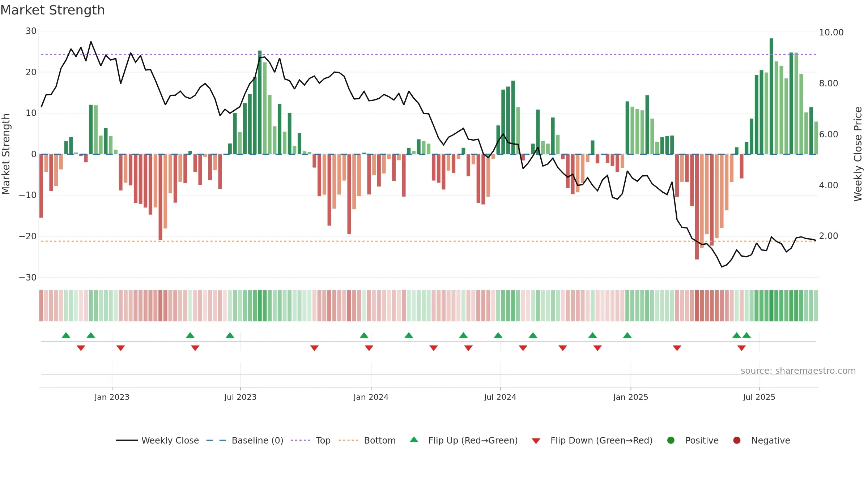Click the vertical Market Strength axis title
Viewport: 868px width, 488px height.
click(6, 154)
